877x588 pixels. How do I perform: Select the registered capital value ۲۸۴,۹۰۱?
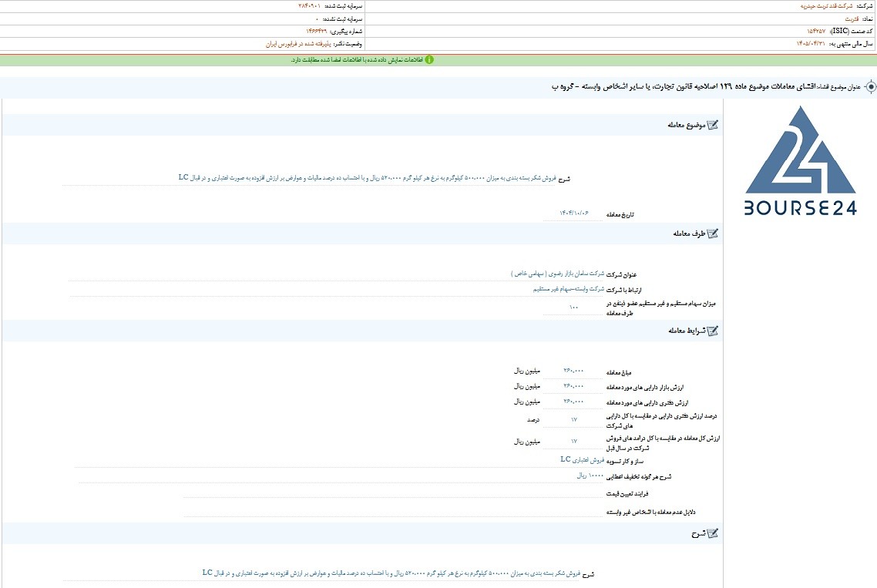point(309,6)
